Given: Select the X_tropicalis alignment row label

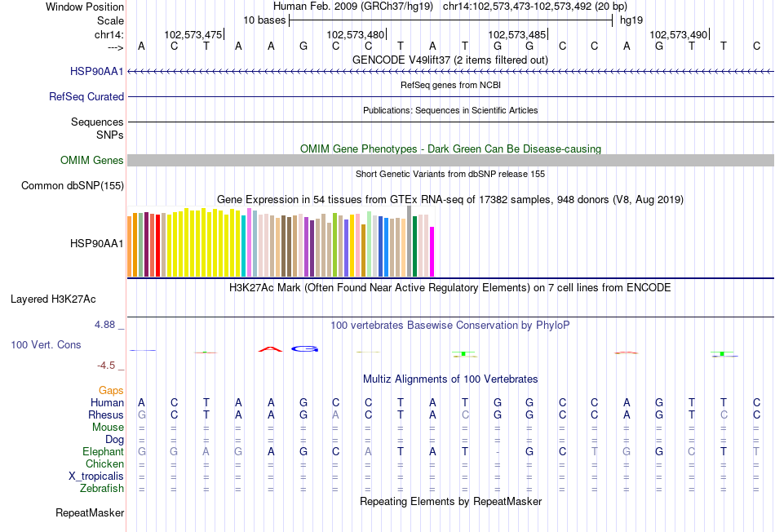Looking at the screenshot, I should [96, 477].
